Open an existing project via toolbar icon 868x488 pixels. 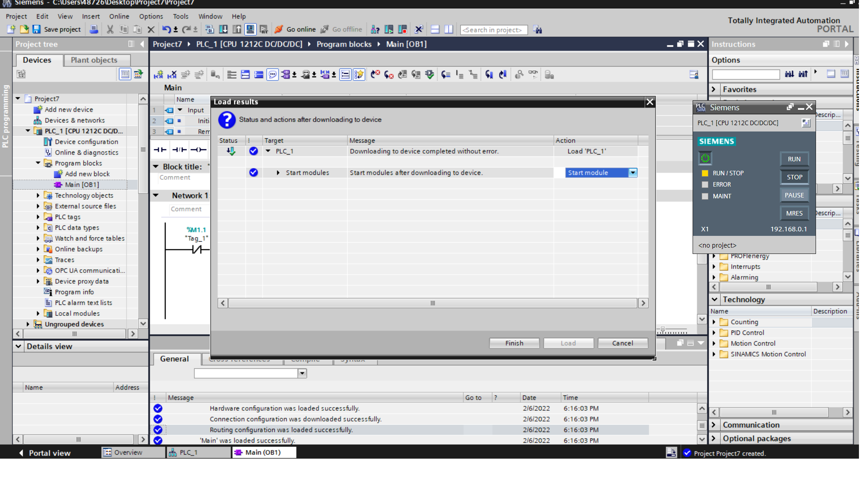coord(24,29)
